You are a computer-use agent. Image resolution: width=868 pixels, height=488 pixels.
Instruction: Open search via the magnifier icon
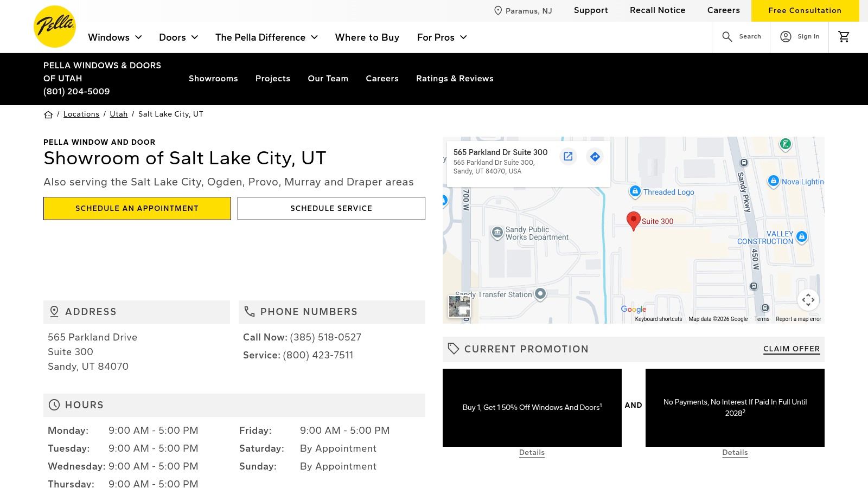pos(727,36)
